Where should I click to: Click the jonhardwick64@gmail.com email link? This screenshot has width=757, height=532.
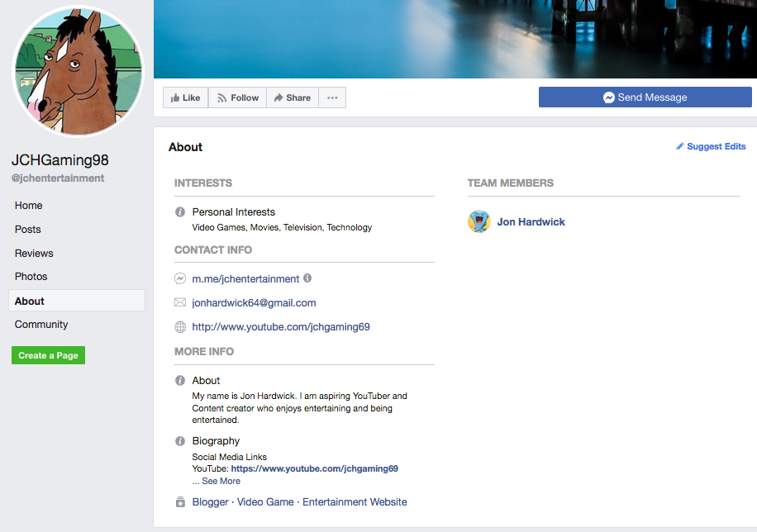(x=254, y=302)
